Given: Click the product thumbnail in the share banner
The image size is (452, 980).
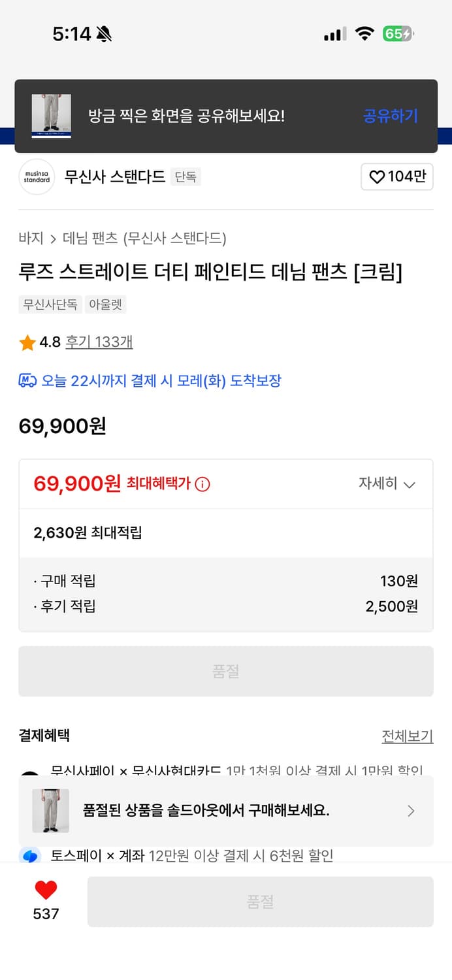Looking at the screenshot, I should [x=52, y=115].
